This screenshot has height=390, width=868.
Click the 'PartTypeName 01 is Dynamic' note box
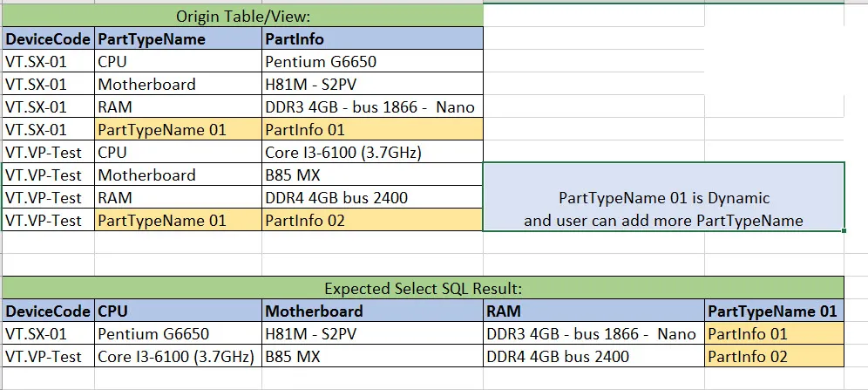[x=663, y=198]
